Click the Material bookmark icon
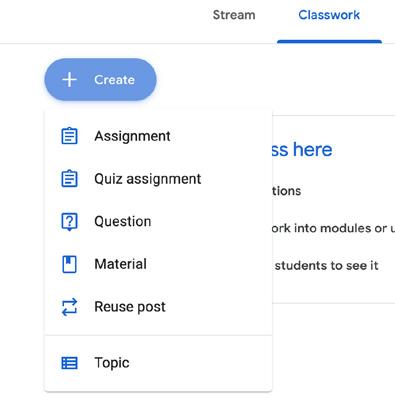Viewport: 395px width, 411px height. [69, 264]
